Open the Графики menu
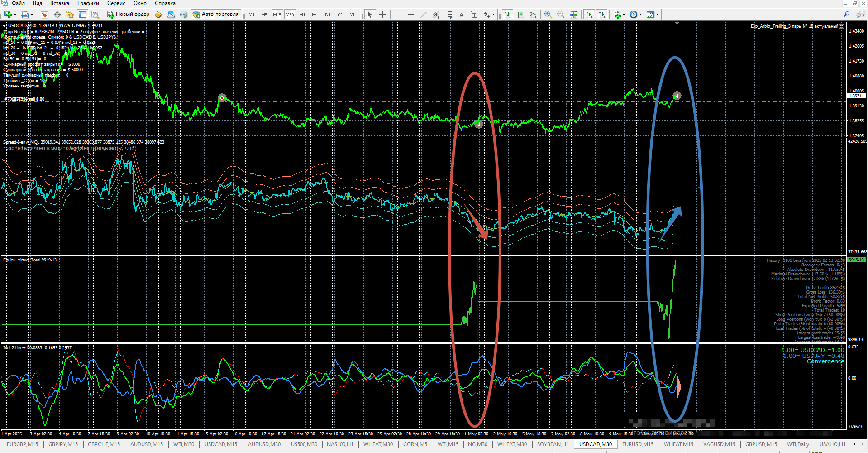Screen dimensions: 868x453 [x=88, y=3]
